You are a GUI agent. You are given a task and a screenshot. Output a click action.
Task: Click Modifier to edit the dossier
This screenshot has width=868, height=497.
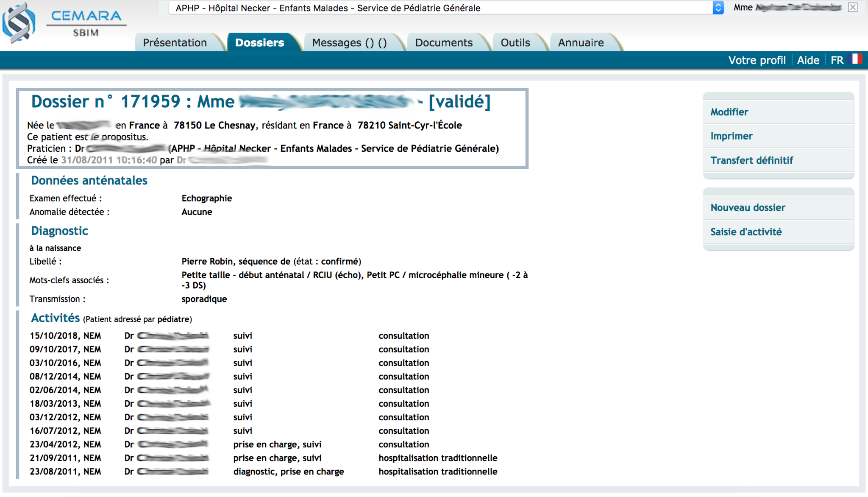729,112
